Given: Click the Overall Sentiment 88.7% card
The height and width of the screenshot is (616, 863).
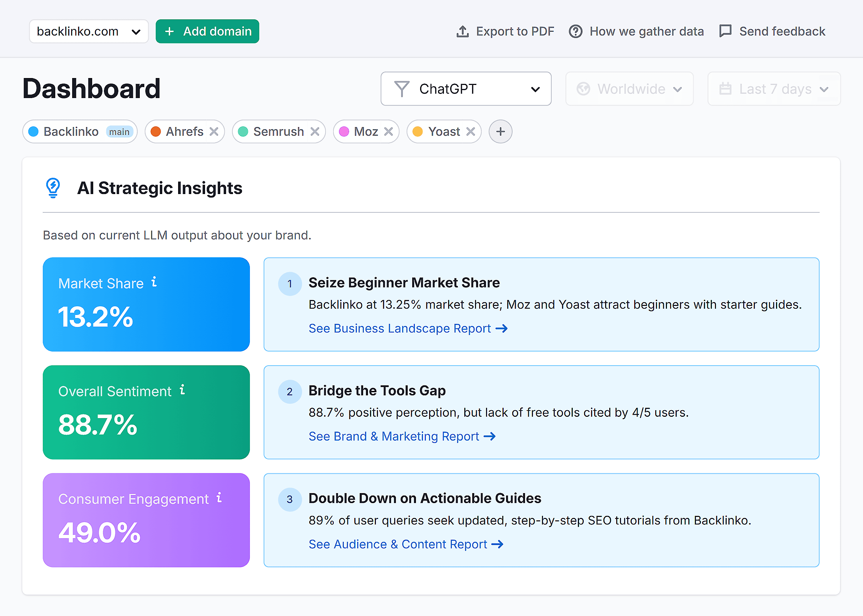Looking at the screenshot, I should [x=146, y=412].
